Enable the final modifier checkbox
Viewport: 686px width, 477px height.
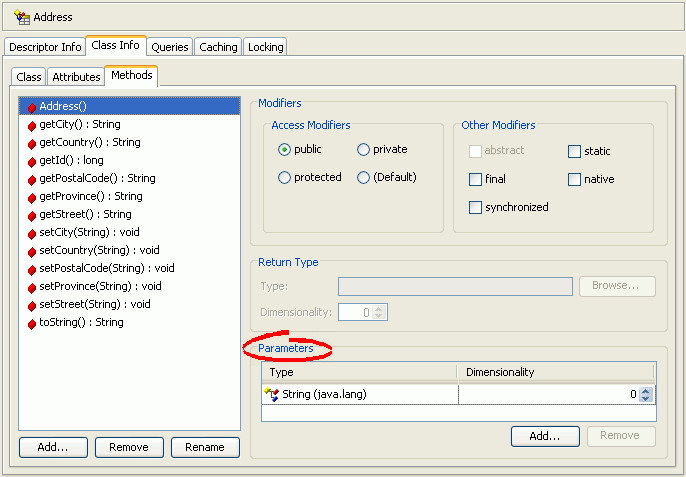coord(475,179)
